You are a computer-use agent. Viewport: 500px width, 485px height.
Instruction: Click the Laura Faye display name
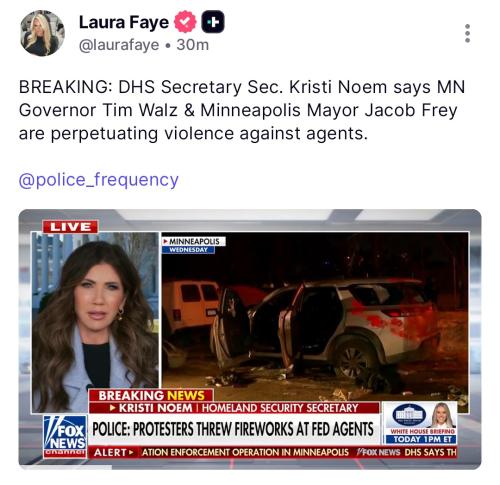click(124, 23)
